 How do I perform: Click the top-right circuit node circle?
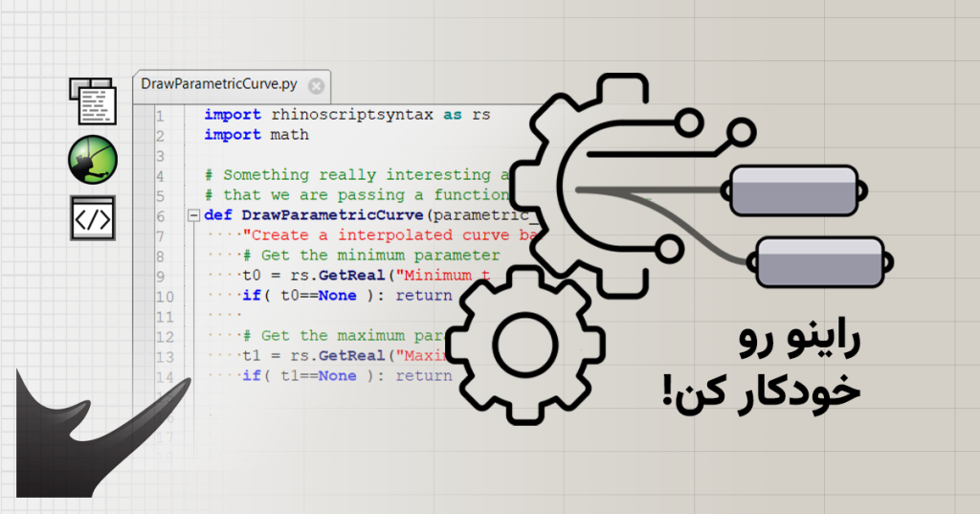740,130
